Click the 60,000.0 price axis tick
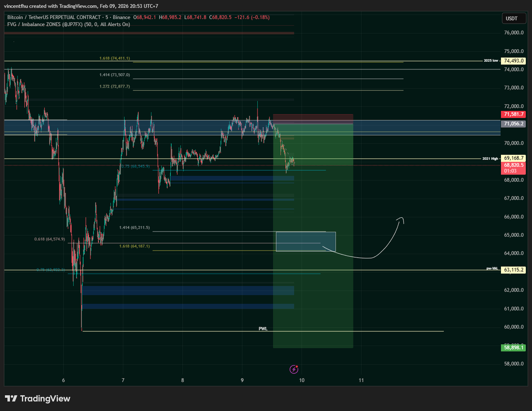This screenshot has width=532, height=411. (x=514, y=327)
